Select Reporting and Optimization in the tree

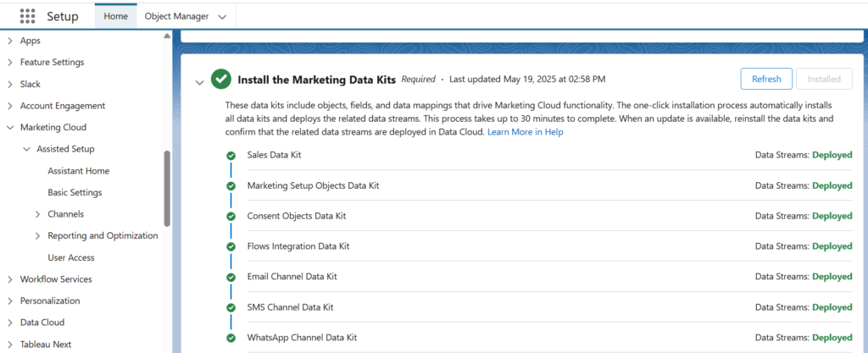tap(103, 236)
